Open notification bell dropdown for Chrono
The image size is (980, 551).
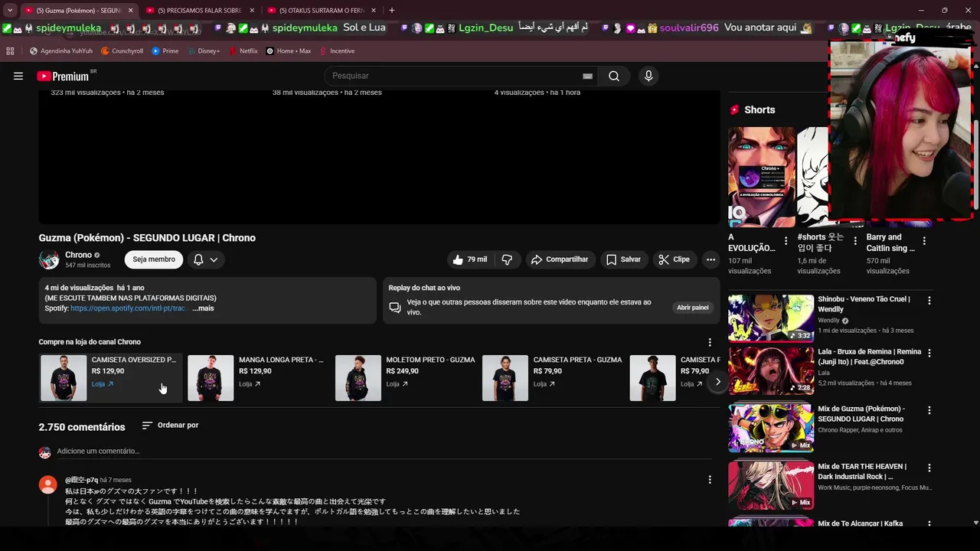tap(206, 259)
